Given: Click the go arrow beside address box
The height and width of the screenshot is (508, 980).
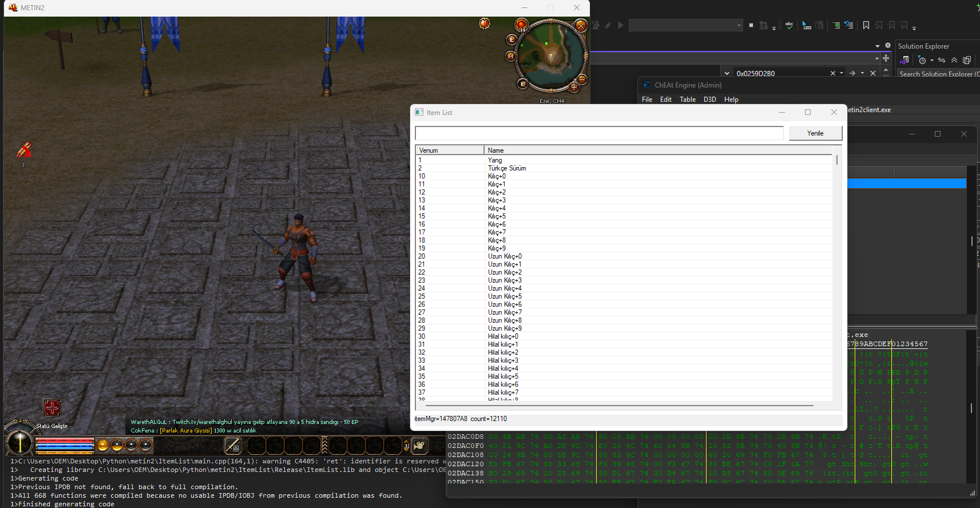Looking at the screenshot, I should (852, 73).
